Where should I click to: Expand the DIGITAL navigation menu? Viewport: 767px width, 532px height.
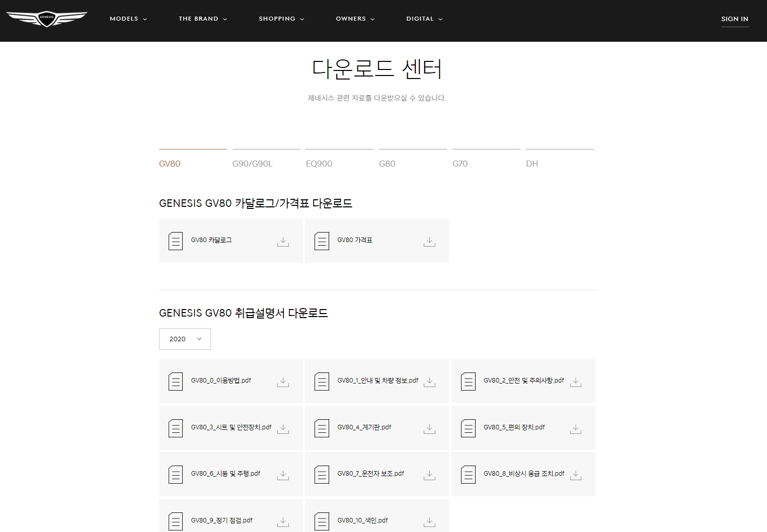[424, 19]
